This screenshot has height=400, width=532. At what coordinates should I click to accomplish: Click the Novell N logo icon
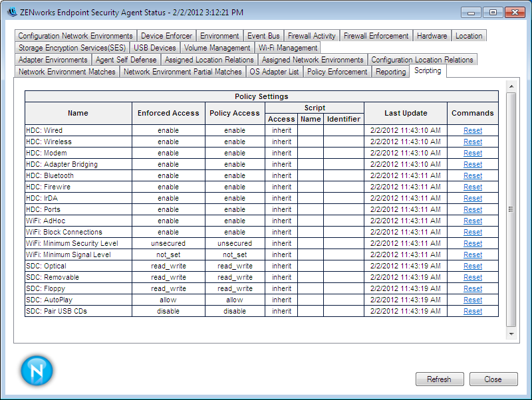pos(37,371)
